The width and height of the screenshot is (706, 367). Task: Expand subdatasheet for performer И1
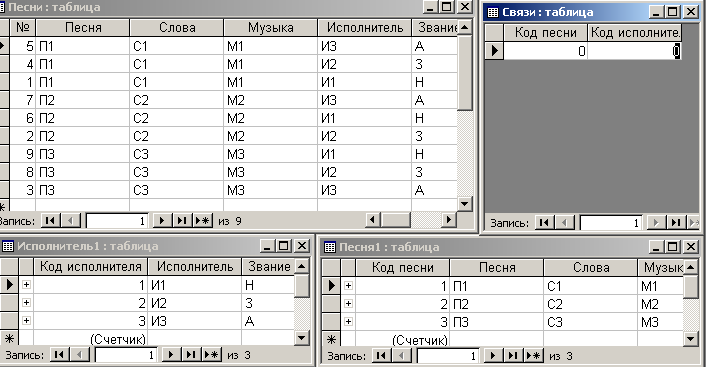tap(27, 285)
